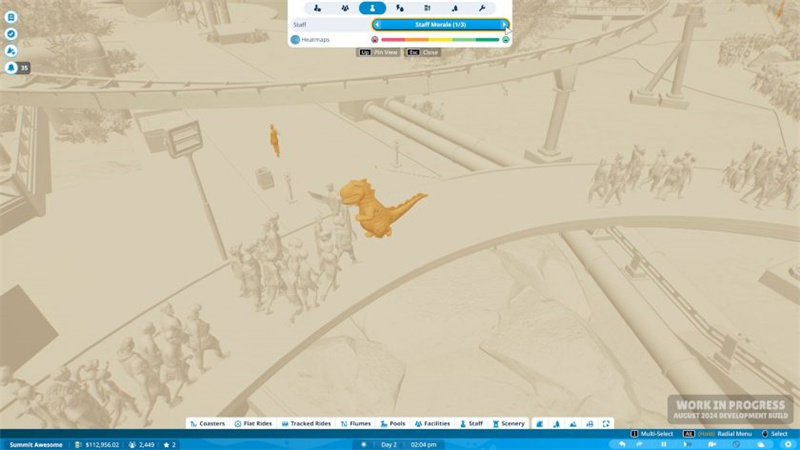Select the scenery tree heatmap tab
This screenshot has width=800, height=450.
455,8
